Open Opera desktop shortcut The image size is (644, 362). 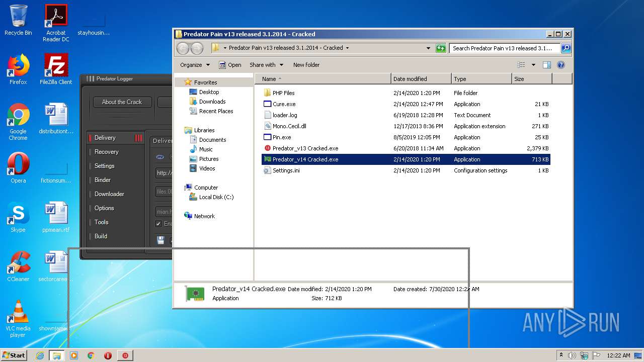pyautogui.click(x=18, y=168)
